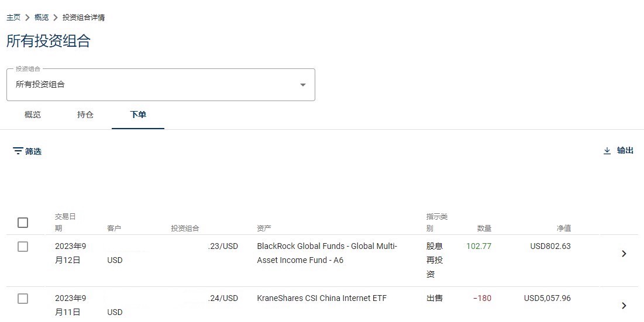Toggle the select-all header checkbox
This screenshot has width=644, height=322.
point(23,222)
